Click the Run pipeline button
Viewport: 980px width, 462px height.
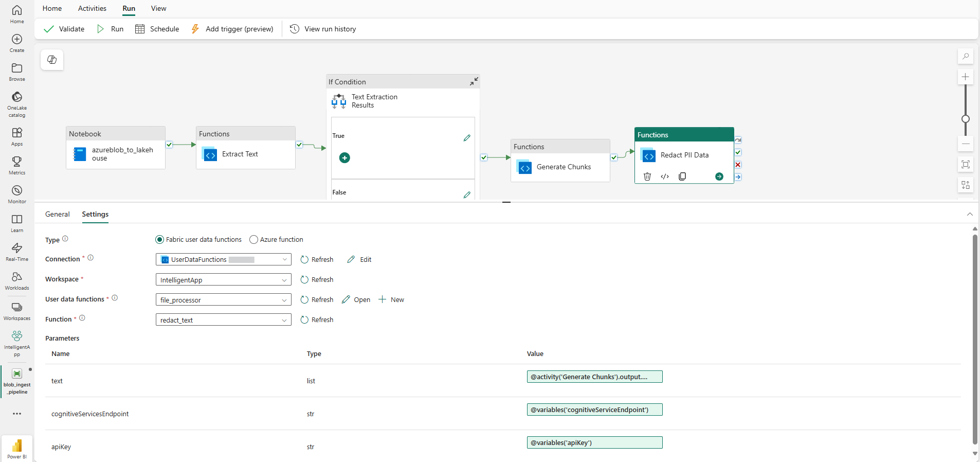[110, 29]
